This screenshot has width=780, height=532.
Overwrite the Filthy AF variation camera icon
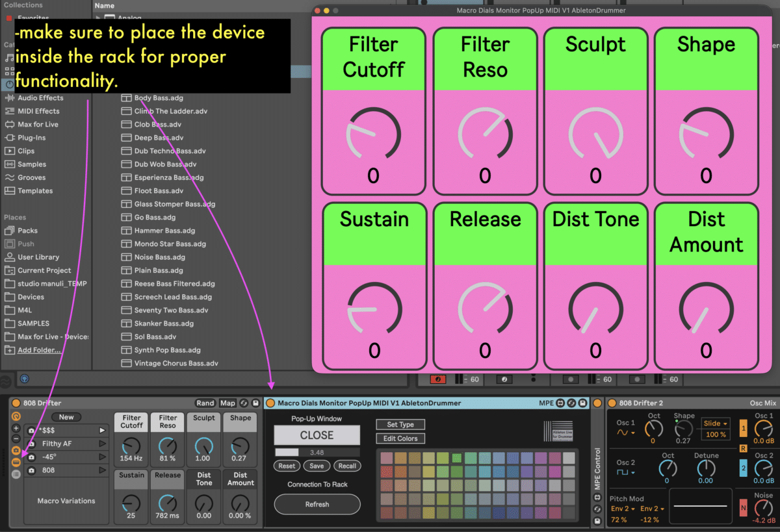(31, 444)
